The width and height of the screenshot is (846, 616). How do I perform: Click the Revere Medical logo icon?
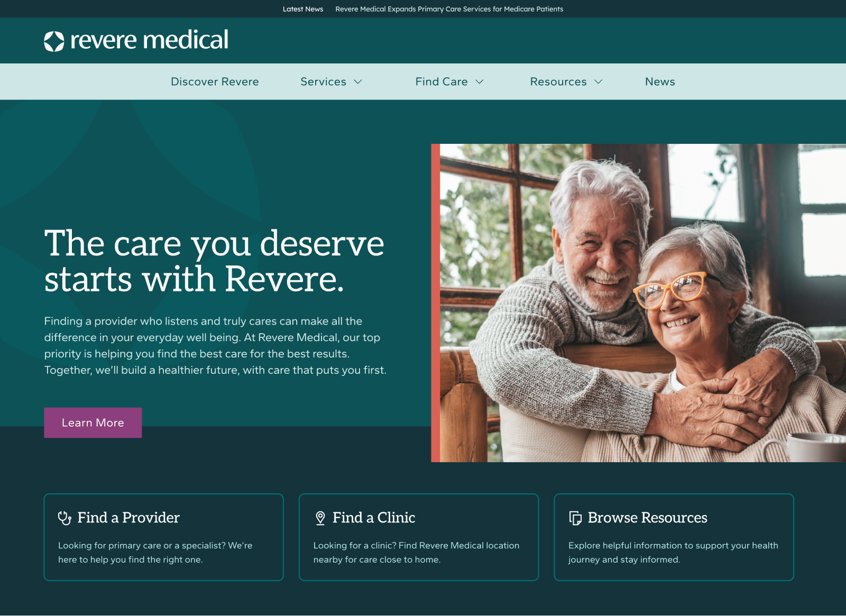click(54, 41)
